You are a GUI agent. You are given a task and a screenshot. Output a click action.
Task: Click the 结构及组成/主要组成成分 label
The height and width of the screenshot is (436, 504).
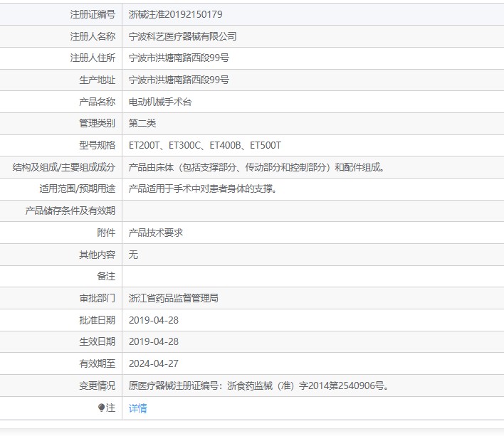coord(63,167)
